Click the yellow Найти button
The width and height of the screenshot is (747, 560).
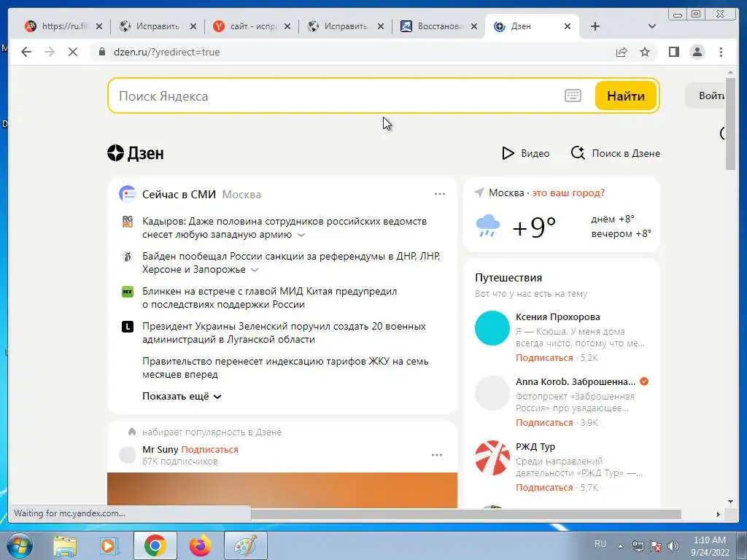pyautogui.click(x=625, y=96)
